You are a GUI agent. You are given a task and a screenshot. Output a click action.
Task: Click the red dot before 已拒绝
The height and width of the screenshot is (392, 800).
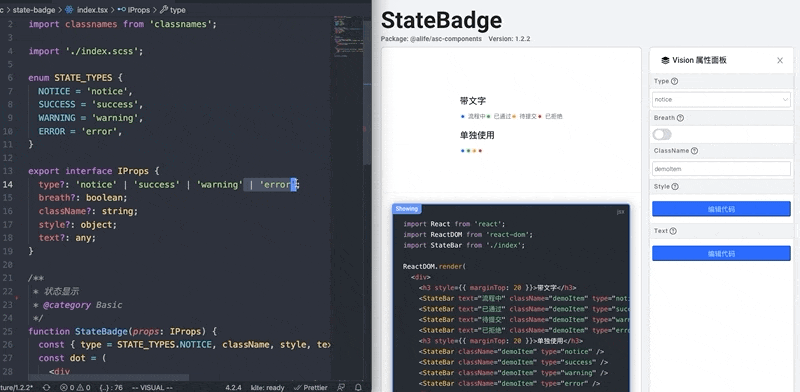[x=540, y=116]
